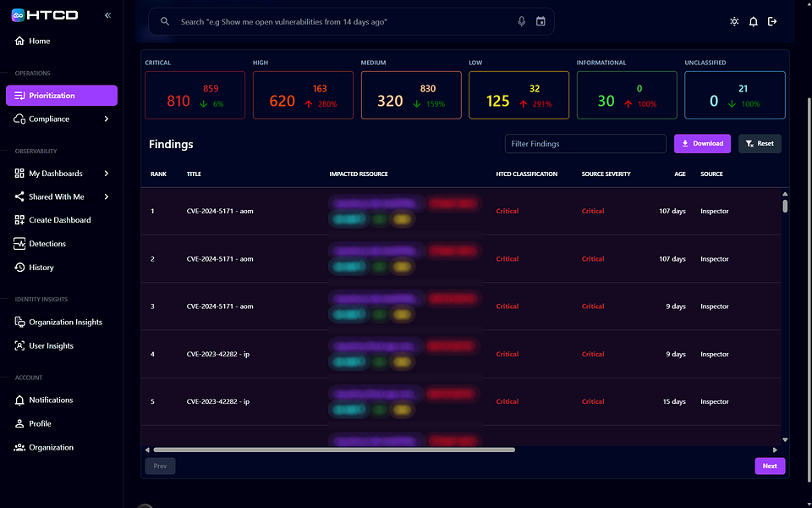Open notifications via the bell icon
This screenshot has height=508, width=812.
point(753,21)
